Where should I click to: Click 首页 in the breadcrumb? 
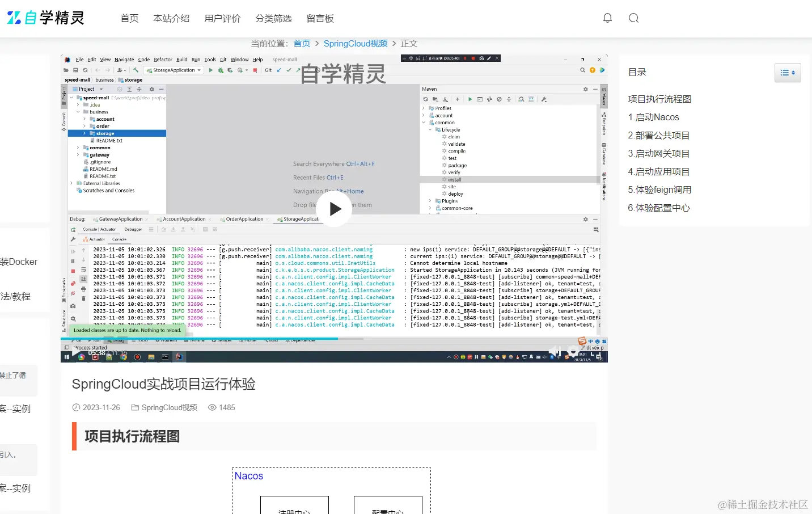pos(302,44)
